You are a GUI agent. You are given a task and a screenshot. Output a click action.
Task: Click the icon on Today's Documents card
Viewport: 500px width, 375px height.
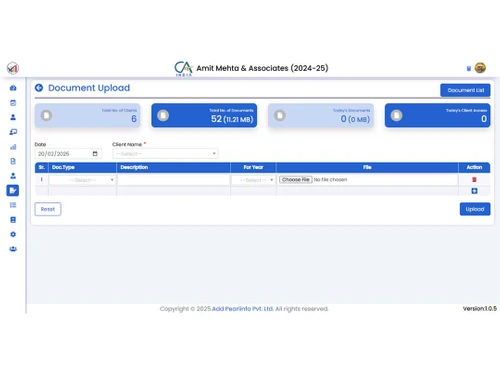pyautogui.click(x=280, y=115)
